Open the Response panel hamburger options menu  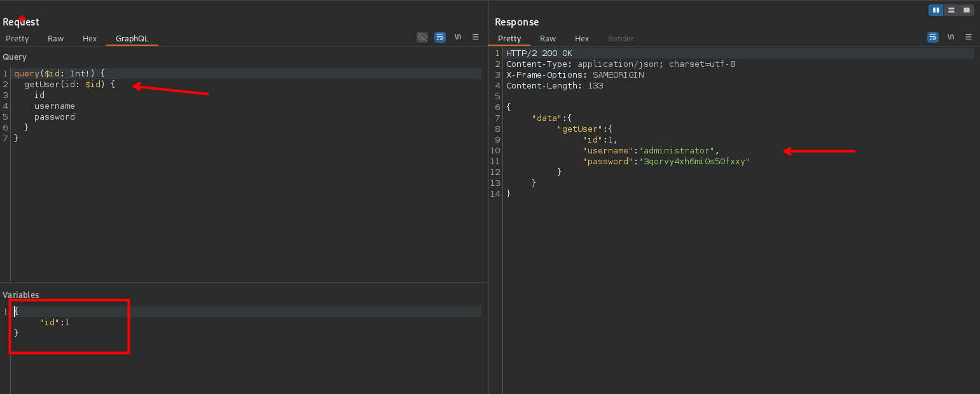coord(969,38)
